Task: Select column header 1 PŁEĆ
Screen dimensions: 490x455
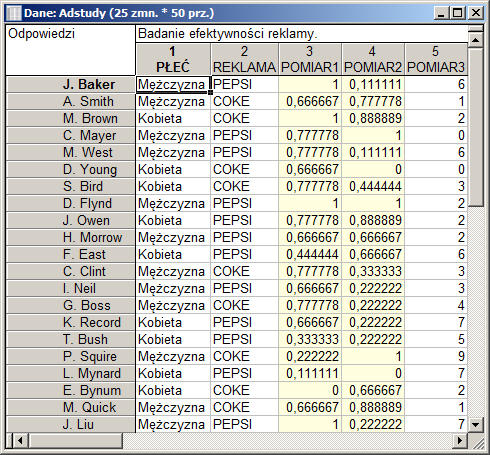Action: pos(173,59)
